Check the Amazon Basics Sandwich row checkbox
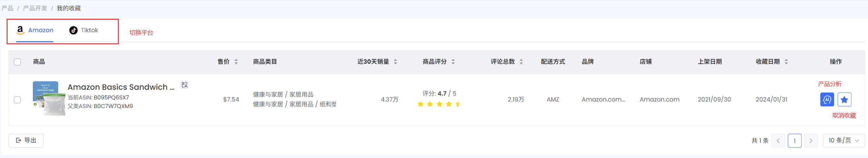868x158 pixels. tap(17, 100)
